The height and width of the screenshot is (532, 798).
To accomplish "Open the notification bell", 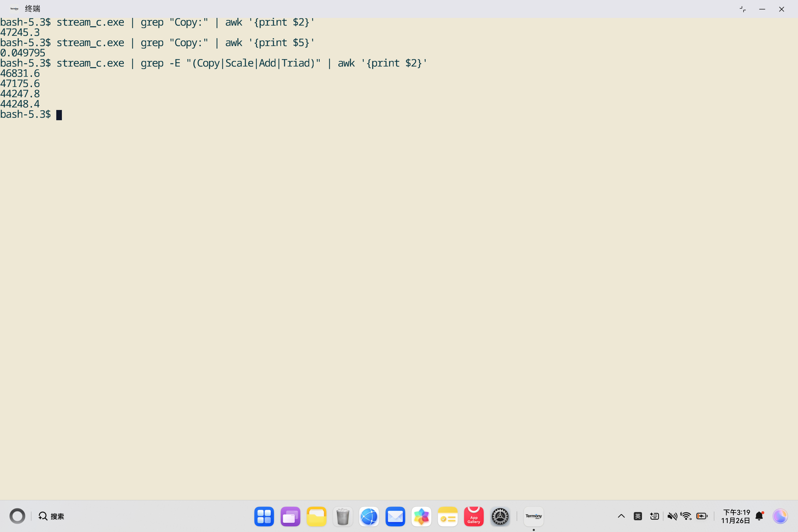I will pos(759,516).
